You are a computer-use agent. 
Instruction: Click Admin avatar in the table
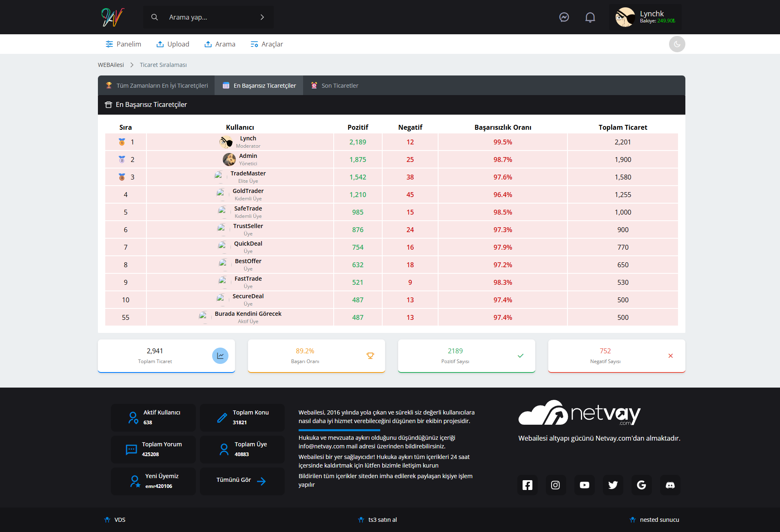(x=229, y=160)
